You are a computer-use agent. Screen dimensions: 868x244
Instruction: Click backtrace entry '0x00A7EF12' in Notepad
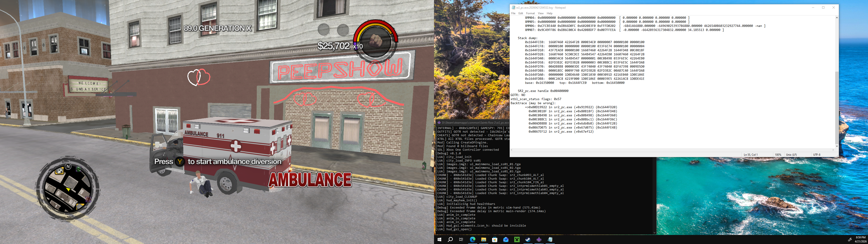[x=561, y=132]
